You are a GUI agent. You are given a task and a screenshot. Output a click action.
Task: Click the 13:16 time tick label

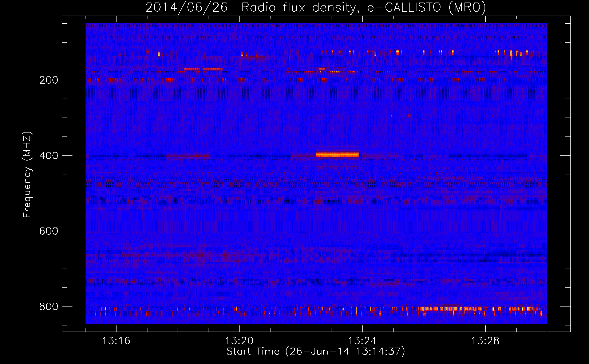click(x=116, y=341)
